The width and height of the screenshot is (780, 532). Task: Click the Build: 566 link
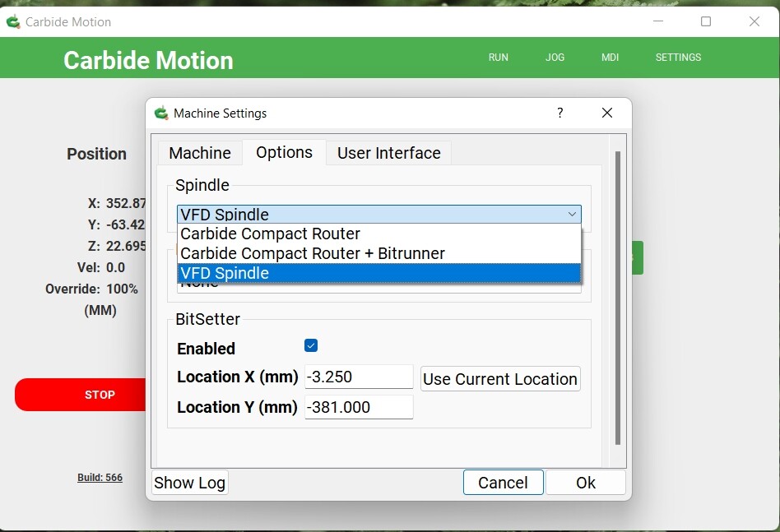[x=100, y=477]
